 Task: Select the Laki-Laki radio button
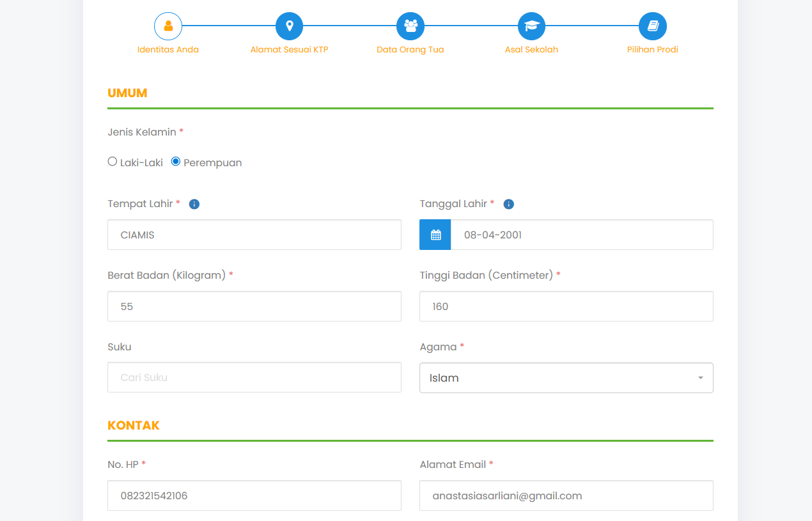point(113,162)
